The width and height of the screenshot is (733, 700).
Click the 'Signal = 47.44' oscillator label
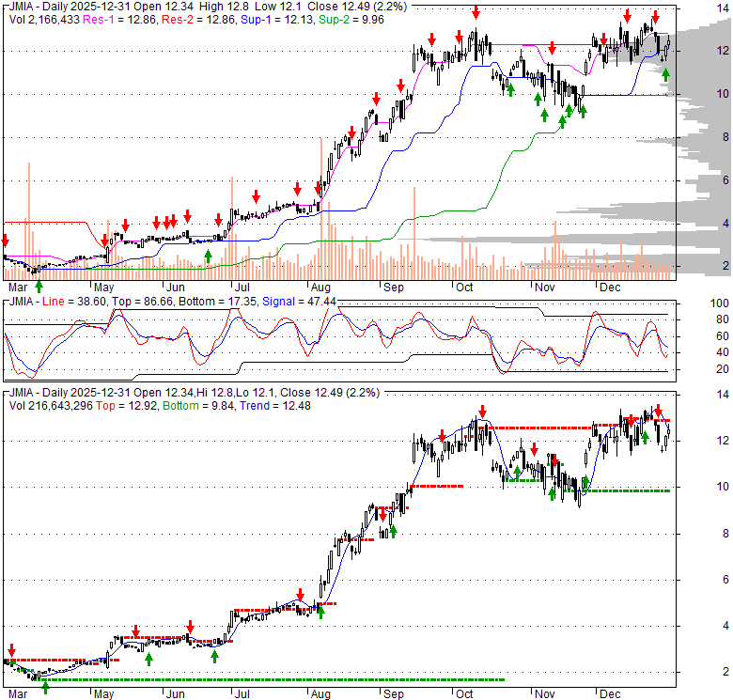coord(299,302)
